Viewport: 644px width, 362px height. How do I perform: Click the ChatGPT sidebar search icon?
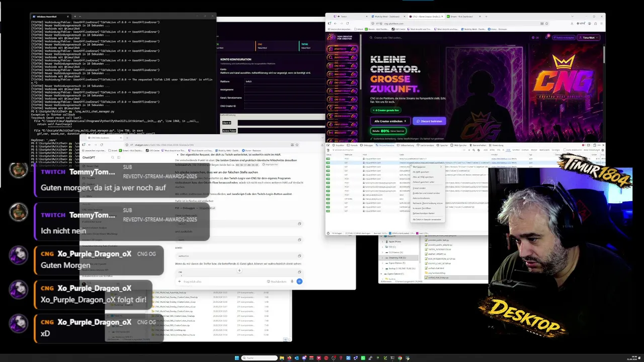point(113,157)
